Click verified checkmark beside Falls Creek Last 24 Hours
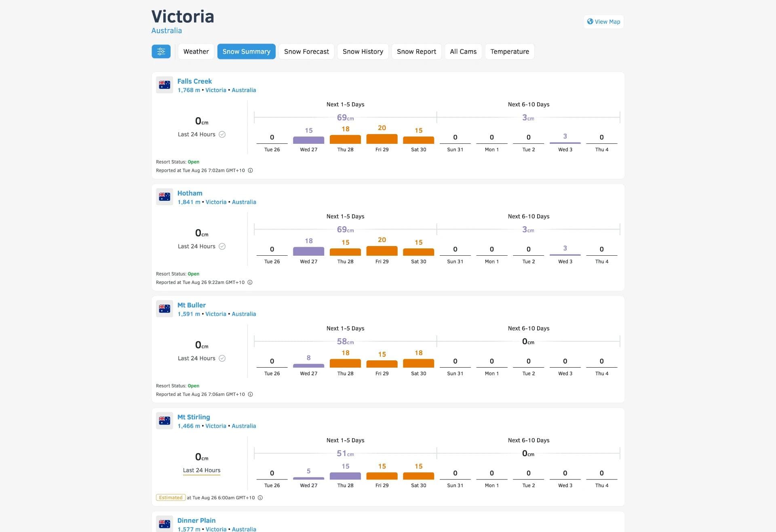 222,135
